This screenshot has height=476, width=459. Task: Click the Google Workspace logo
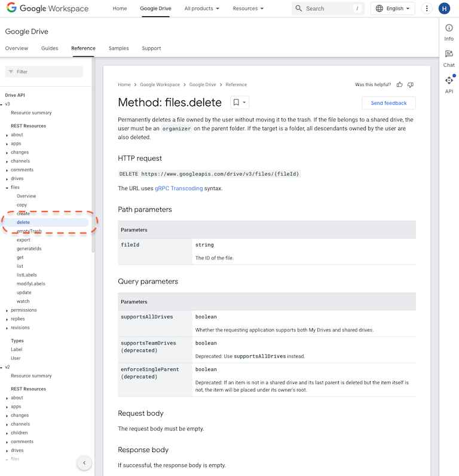[48, 8]
